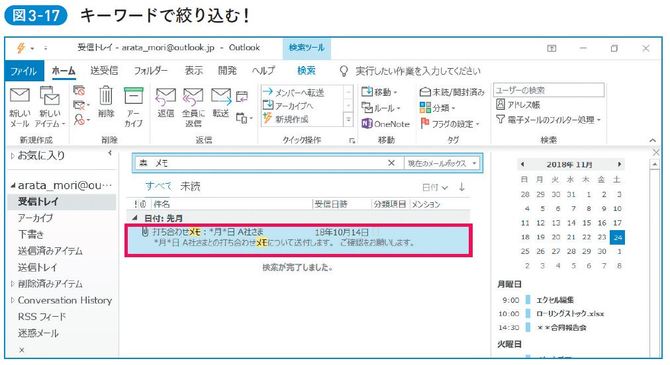Click the Send/Receive lightning icon in title bar
The width and height of the screenshot is (670, 365).
click(x=21, y=48)
